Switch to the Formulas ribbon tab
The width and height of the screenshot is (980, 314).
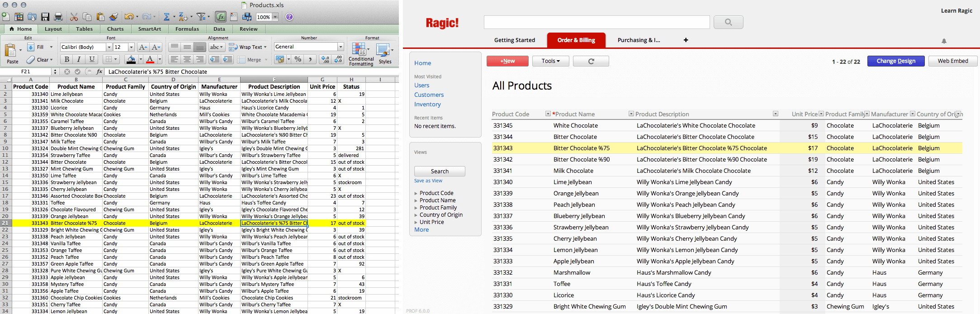[187, 29]
